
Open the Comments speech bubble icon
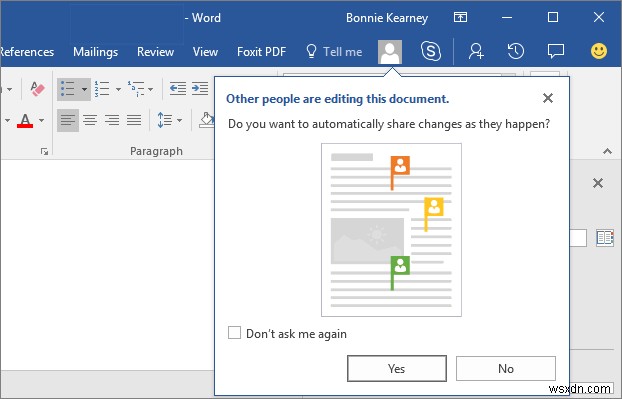coord(556,52)
